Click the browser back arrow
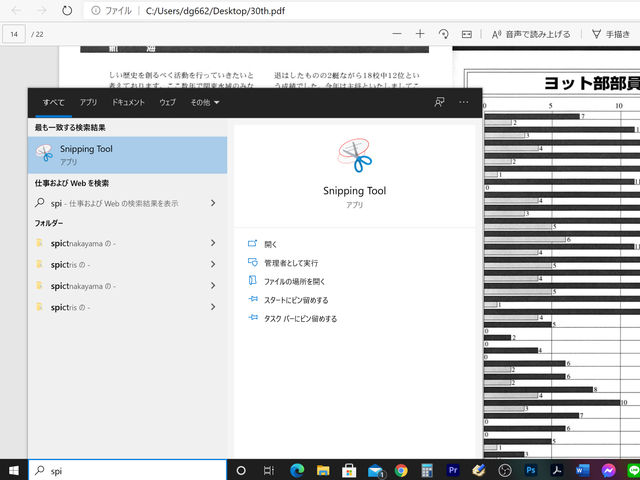The height and width of the screenshot is (480, 640). click(x=16, y=11)
